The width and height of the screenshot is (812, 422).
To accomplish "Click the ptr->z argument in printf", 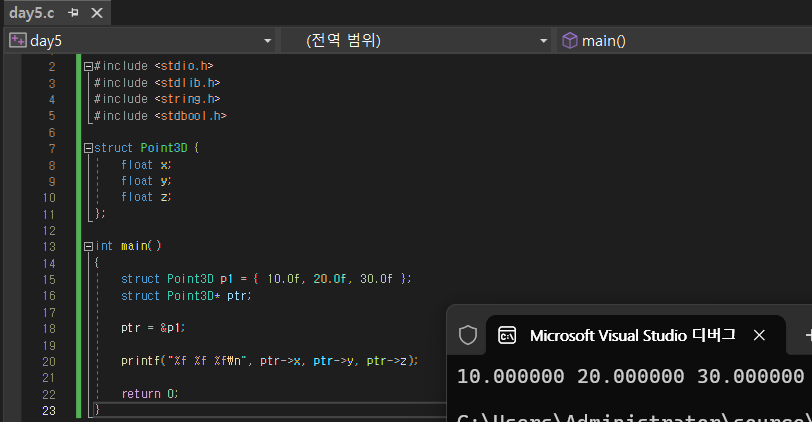I will coord(387,360).
